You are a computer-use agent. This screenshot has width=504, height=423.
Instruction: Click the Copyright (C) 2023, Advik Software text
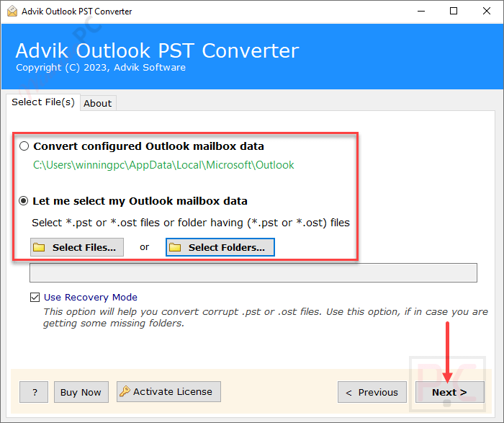[x=101, y=67]
